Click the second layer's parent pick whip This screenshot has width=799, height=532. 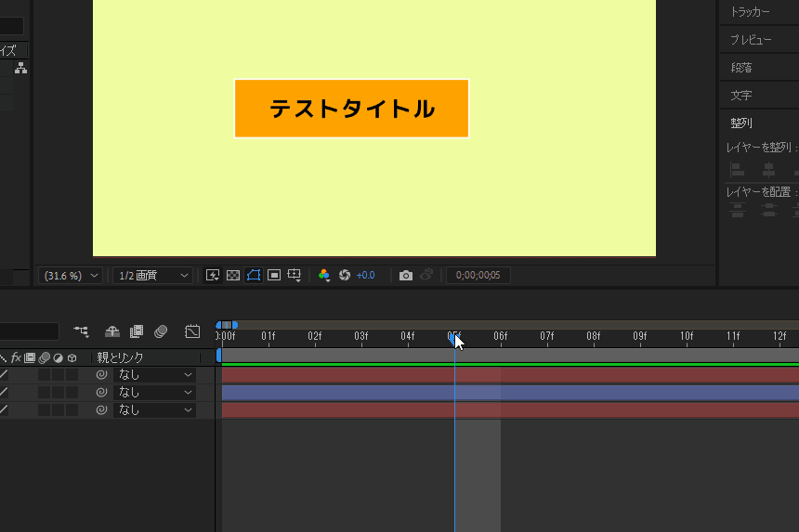101,393
